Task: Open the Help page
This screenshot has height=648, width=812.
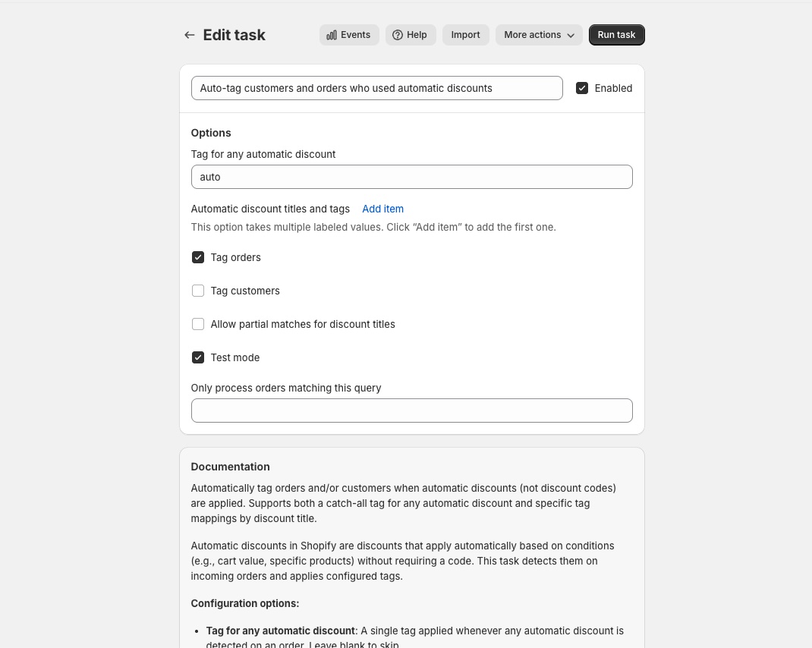Action: pyautogui.click(x=411, y=35)
